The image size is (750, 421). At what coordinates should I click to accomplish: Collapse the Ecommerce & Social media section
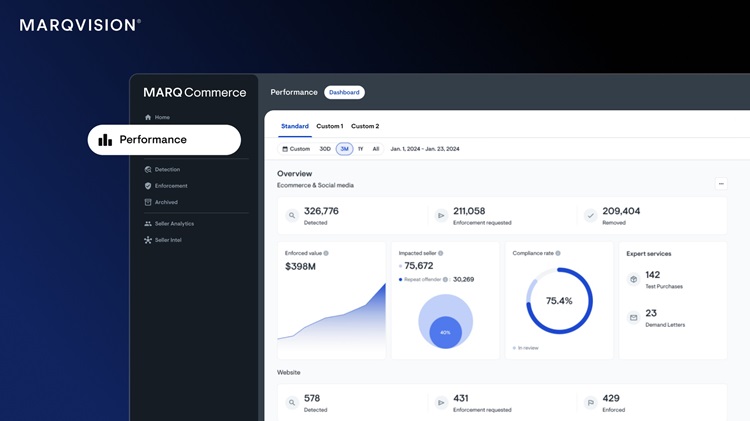(721, 184)
